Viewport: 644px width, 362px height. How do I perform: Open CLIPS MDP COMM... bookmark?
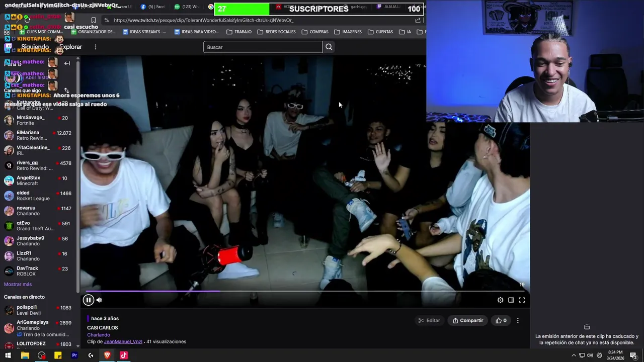coord(41,32)
